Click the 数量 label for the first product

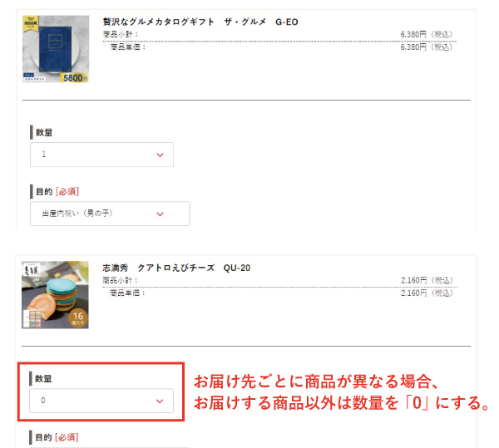pos(44,132)
